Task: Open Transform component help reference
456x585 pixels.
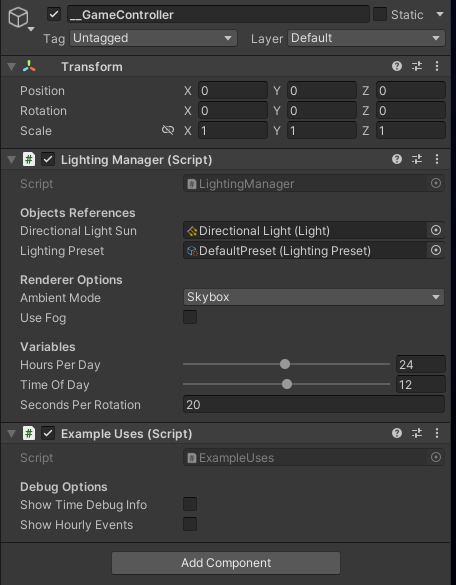Action: (397, 66)
